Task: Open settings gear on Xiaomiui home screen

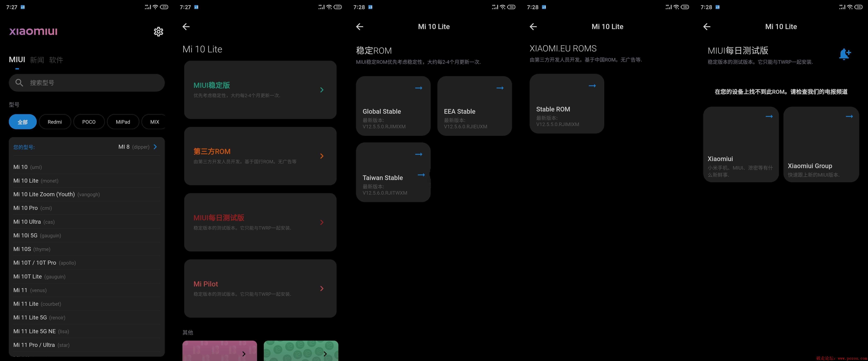Action: pos(158,32)
